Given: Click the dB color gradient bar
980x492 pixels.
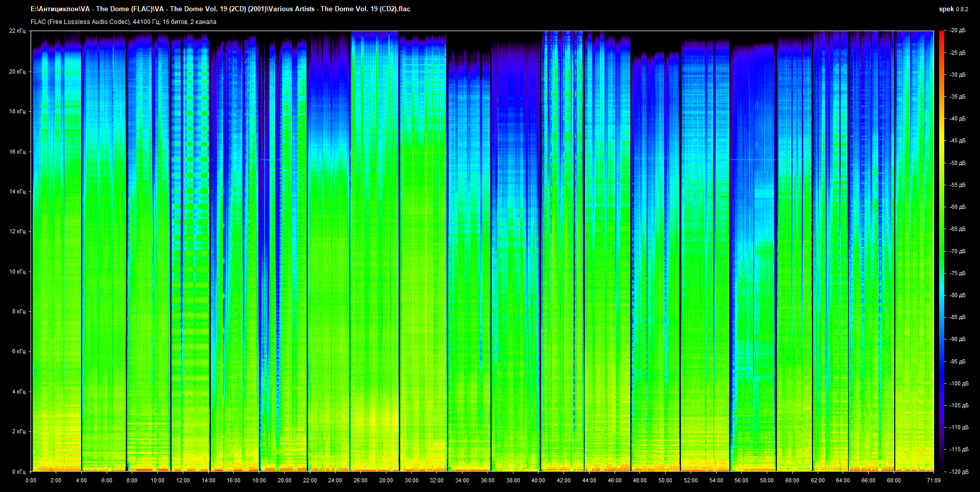Looking at the screenshot, I should point(941,250).
